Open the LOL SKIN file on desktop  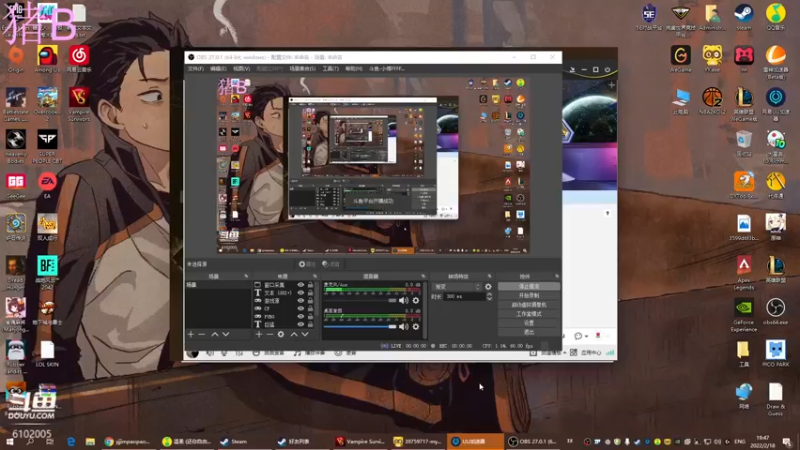pos(47,354)
